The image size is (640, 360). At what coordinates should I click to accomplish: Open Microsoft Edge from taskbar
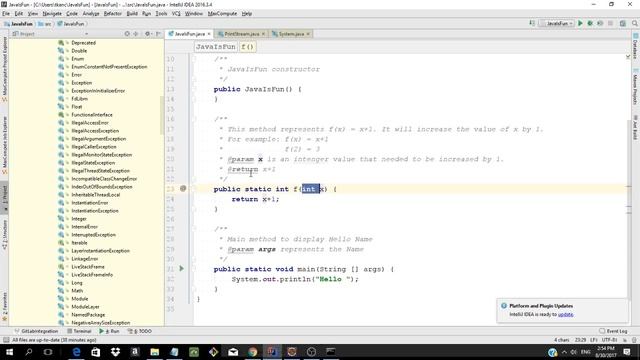coord(76,352)
